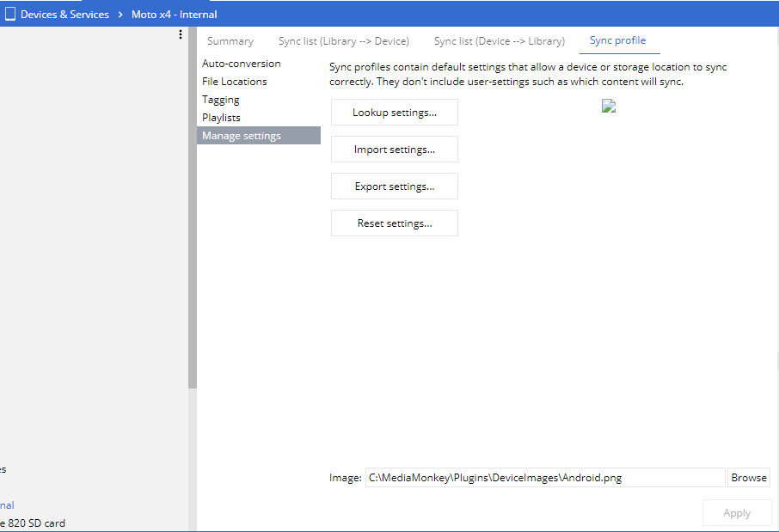Open the three-dot menu in left panel

click(180, 34)
